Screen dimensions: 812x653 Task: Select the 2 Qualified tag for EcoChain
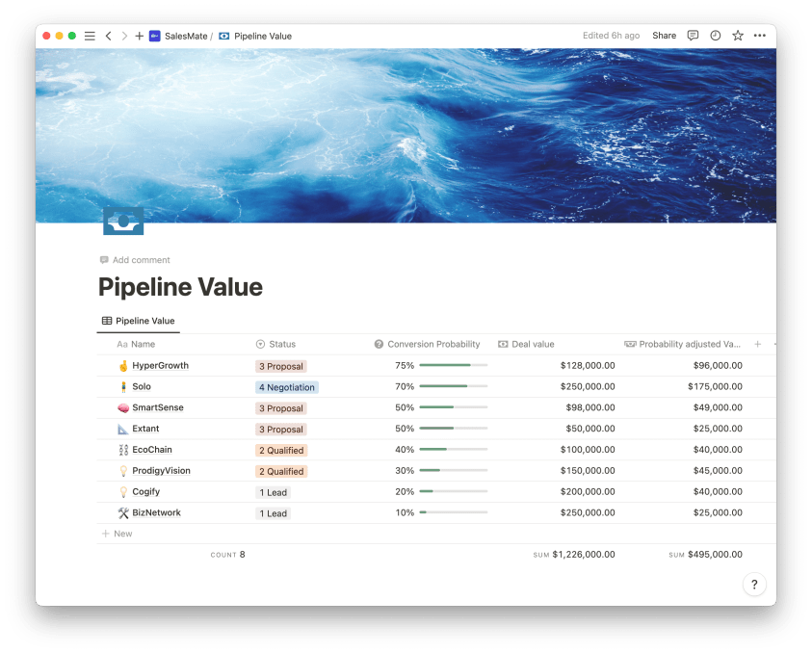pyautogui.click(x=282, y=449)
